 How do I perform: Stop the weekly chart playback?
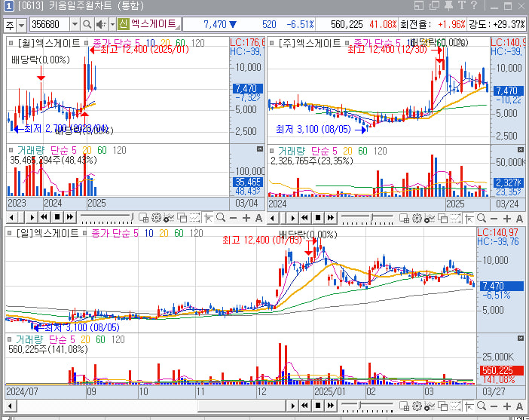(318, 218)
